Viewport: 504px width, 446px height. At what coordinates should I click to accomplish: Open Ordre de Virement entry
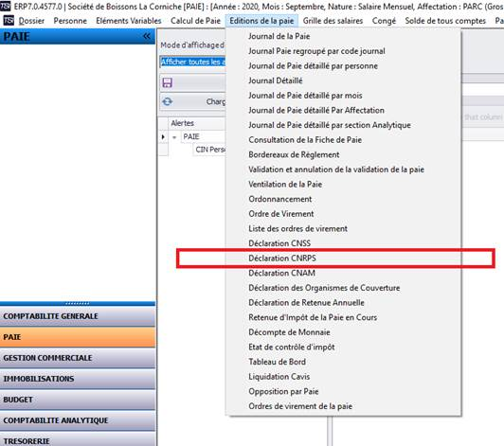pos(281,214)
